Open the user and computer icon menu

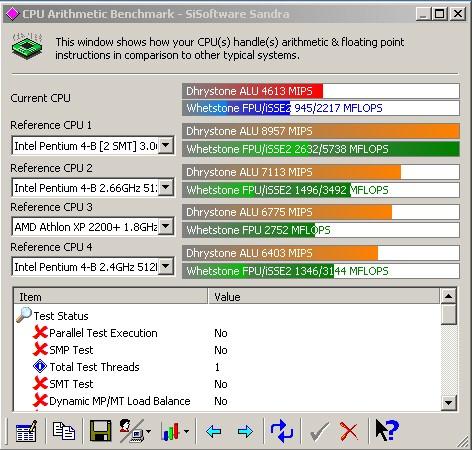(134, 431)
